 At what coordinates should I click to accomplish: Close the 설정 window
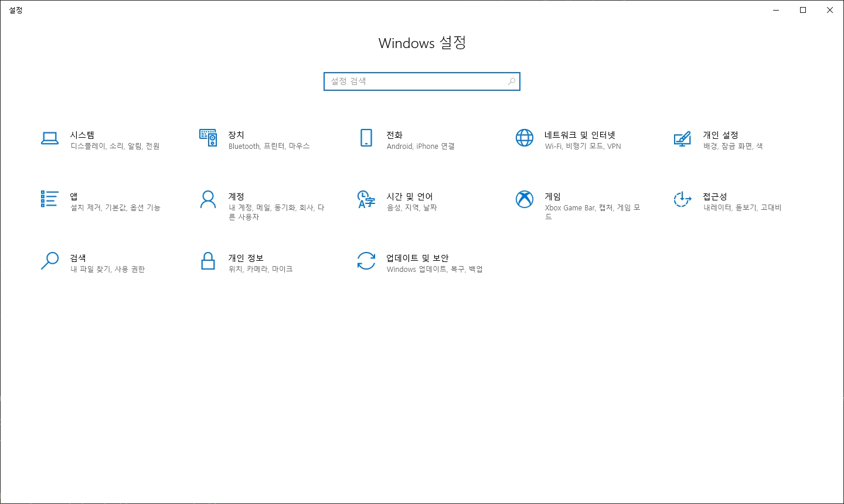[830, 10]
